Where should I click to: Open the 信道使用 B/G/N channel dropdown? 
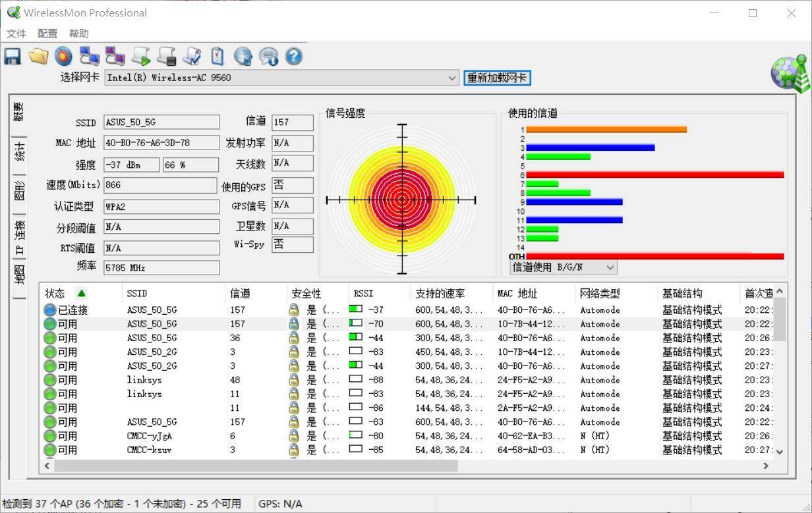[610, 267]
